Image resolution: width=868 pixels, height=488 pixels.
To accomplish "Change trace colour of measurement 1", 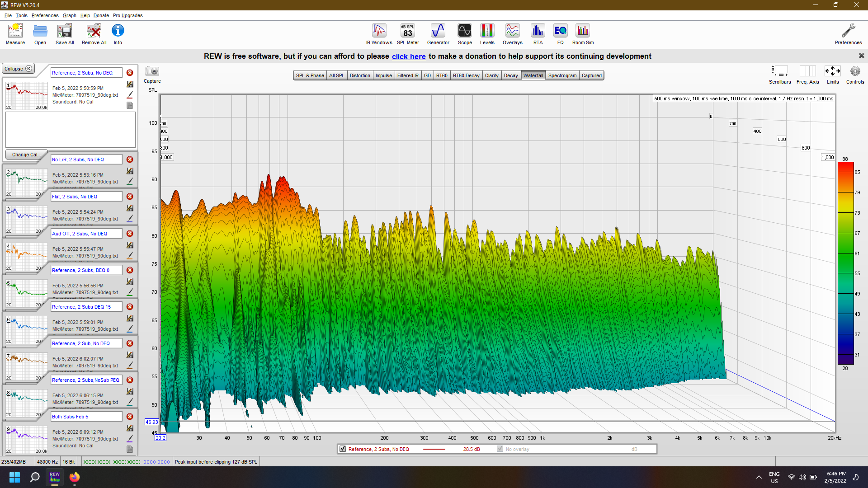I will pyautogui.click(x=130, y=95).
